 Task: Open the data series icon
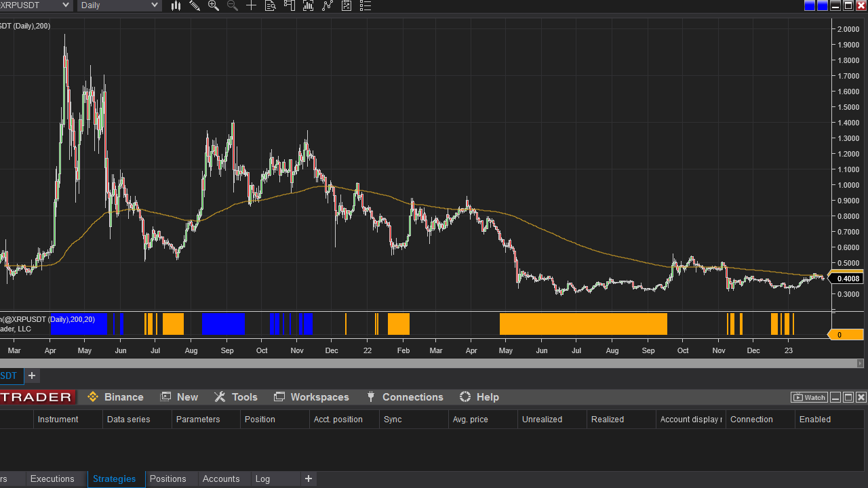[309, 5]
